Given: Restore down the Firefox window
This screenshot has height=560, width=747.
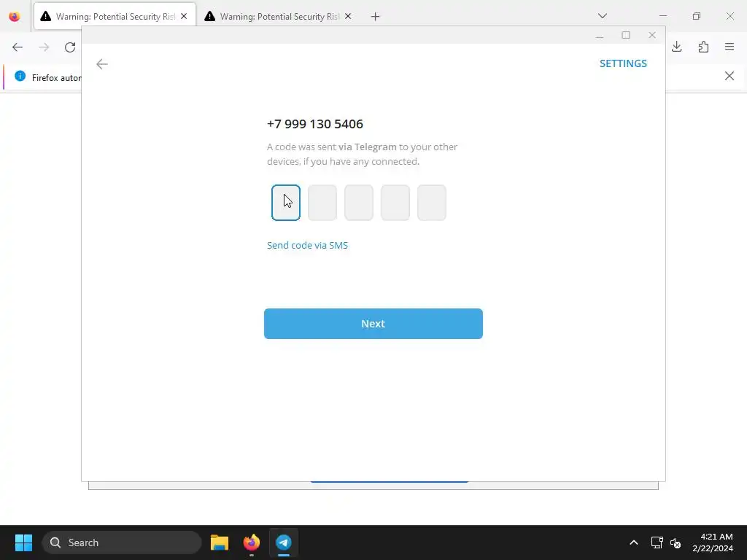Looking at the screenshot, I should click(x=697, y=16).
